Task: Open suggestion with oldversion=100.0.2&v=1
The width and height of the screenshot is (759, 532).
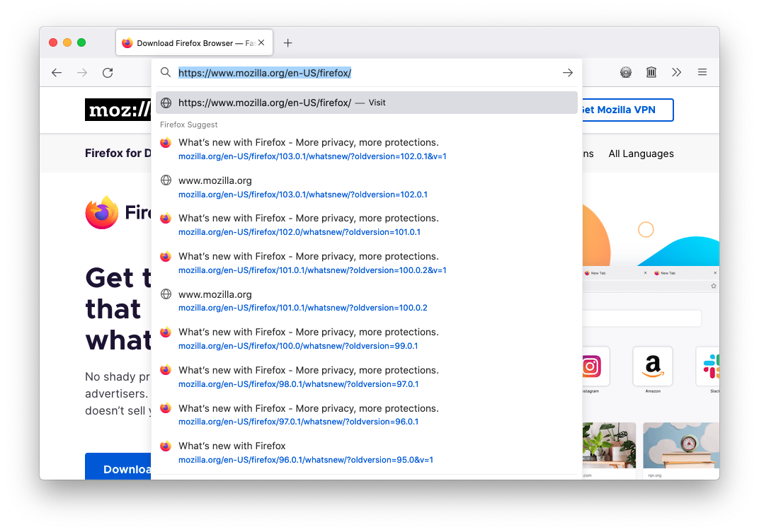Action: pos(367,263)
